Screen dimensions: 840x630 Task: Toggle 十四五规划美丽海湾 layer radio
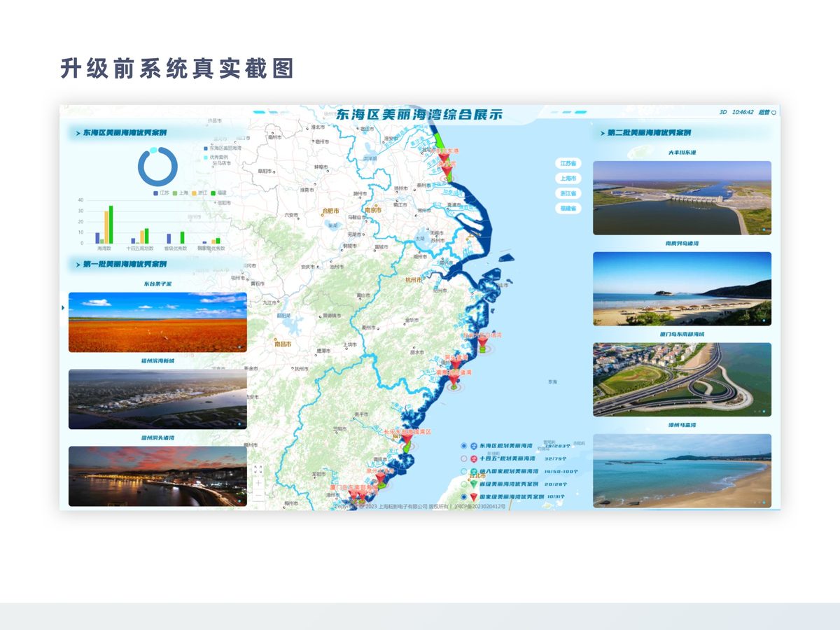[464, 458]
